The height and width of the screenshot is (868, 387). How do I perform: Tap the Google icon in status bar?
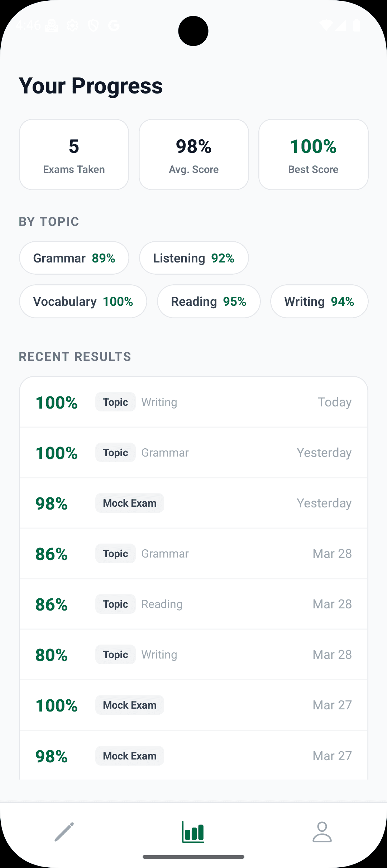tap(114, 25)
